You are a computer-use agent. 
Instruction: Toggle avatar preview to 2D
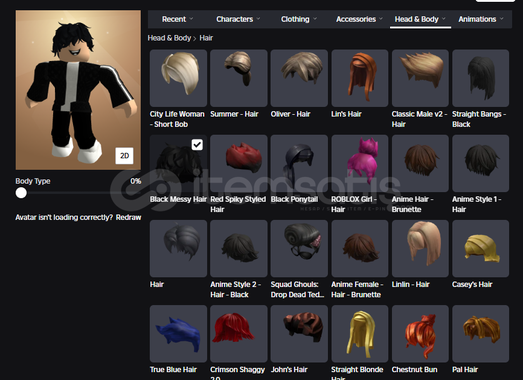coord(124,155)
